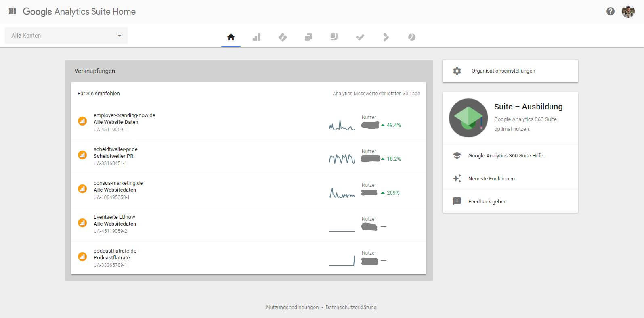Click the Podcastflatrate view name
The height and width of the screenshot is (318, 644).
[112, 258]
